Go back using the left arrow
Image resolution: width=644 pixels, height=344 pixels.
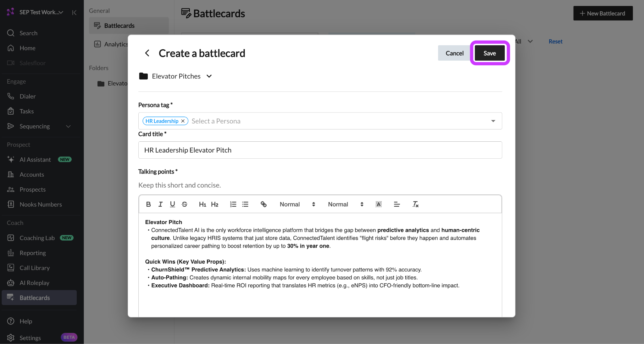point(147,53)
